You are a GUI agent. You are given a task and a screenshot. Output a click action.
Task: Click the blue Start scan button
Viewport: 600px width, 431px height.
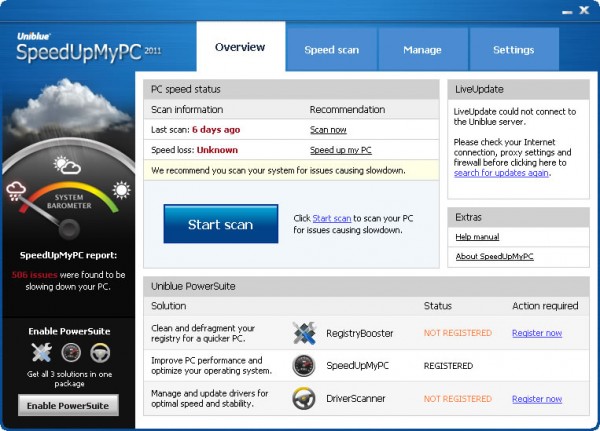point(221,224)
